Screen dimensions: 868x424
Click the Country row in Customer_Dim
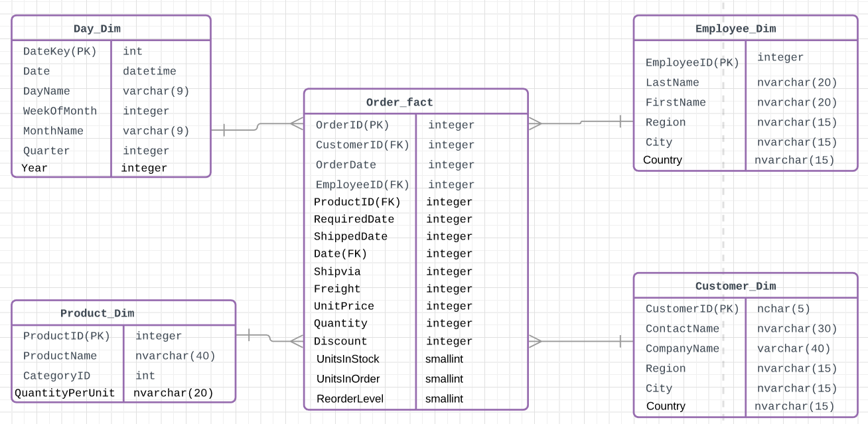tap(666, 406)
